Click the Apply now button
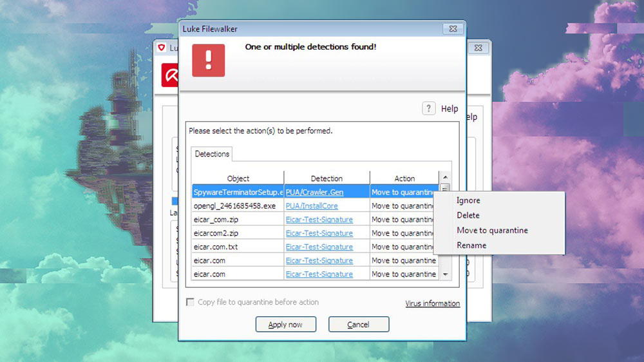 click(x=286, y=324)
